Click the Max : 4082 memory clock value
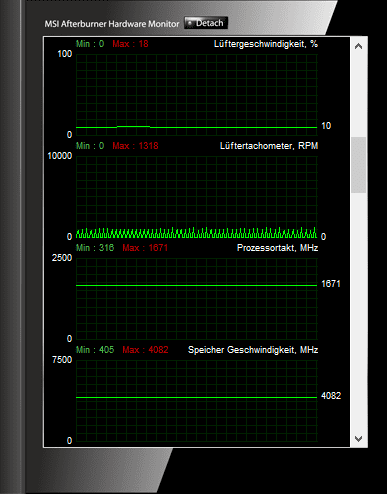The width and height of the screenshot is (387, 494). click(x=145, y=350)
